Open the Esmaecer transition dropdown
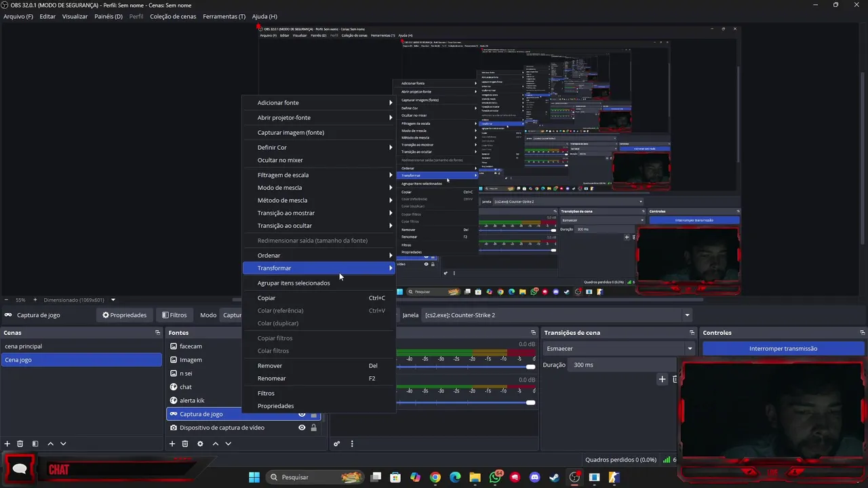Viewport: 868px width, 488px height. point(619,348)
